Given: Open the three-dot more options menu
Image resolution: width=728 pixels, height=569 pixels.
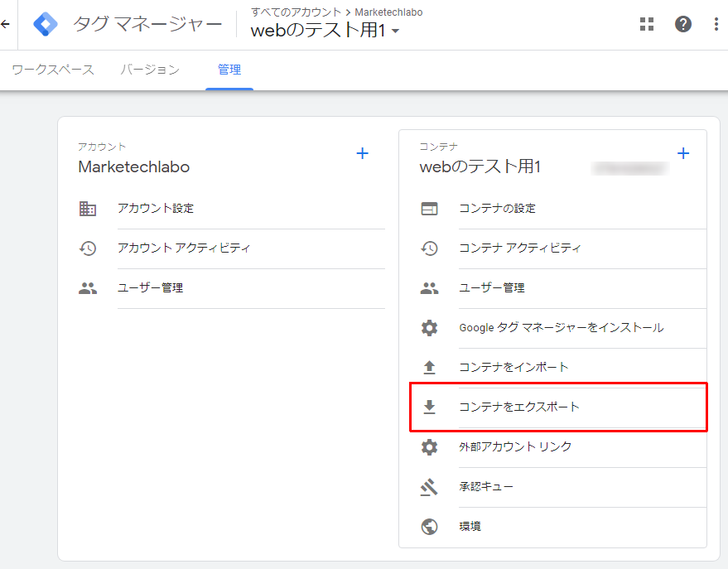Looking at the screenshot, I should coord(716,24).
